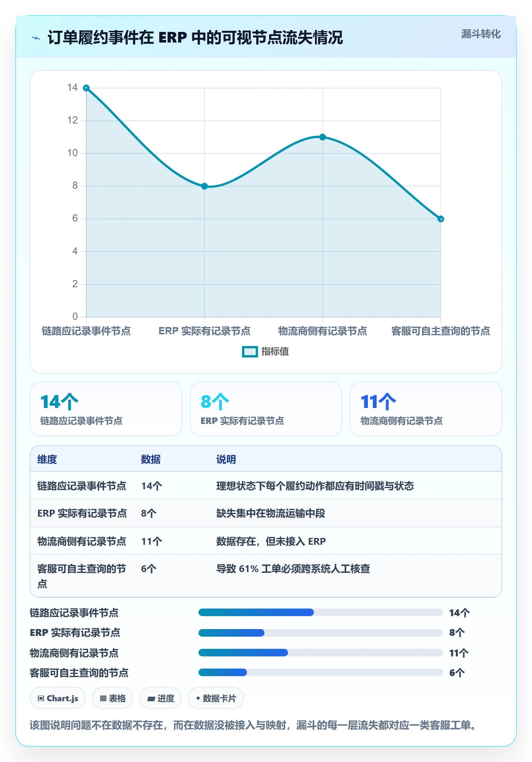Click the 指标值 legend text
This screenshot has width=532, height=762.
pyautogui.click(x=275, y=352)
